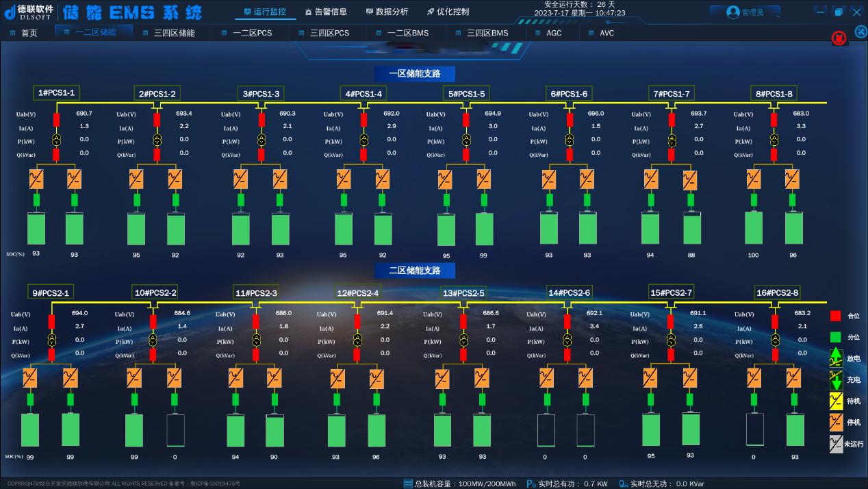Viewport: 868px width, 489px height.
Task: Open the 优化控制 top menu
Action: pyautogui.click(x=448, y=12)
